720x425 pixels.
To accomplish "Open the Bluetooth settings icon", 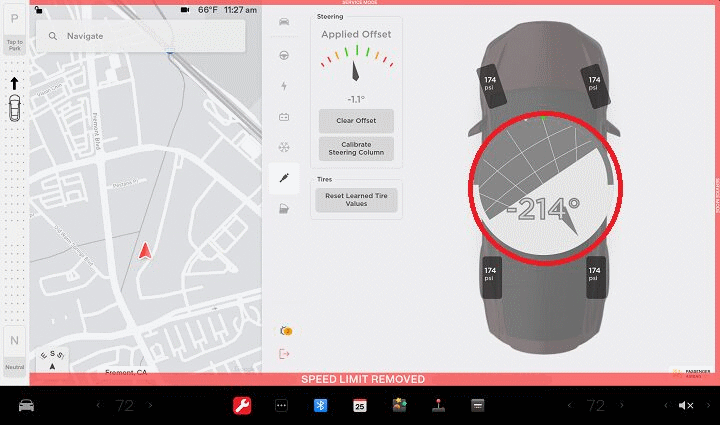I will point(321,405).
